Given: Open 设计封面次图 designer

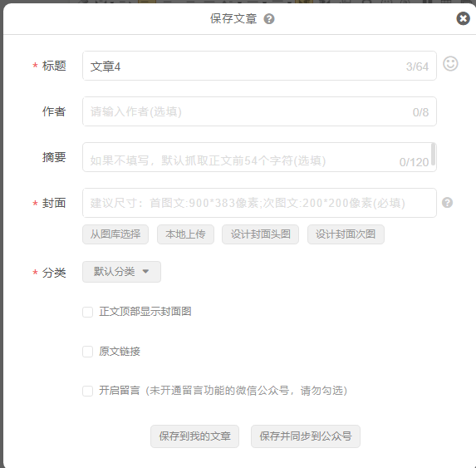Looking at the screenshot, I should pyautogui.click(x=346, y=234).
